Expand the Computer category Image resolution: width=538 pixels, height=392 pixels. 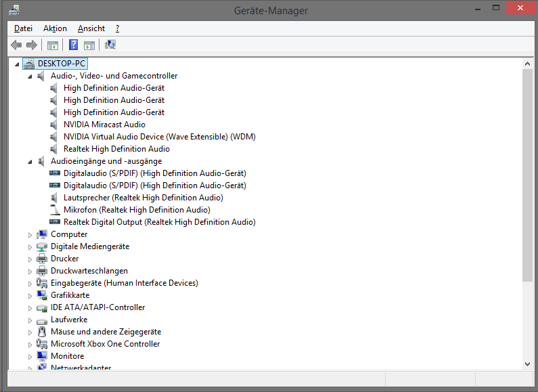pos(30,235)
